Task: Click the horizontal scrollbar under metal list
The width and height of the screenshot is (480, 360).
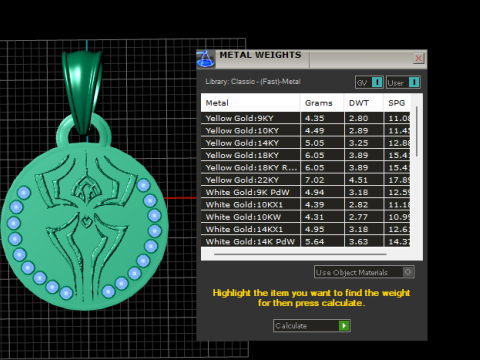Action: click(300, 254)
